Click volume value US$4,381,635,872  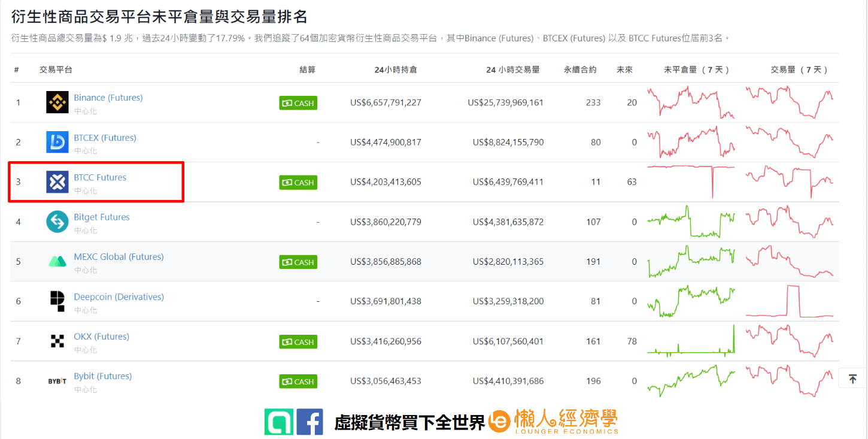pos(508,222)
